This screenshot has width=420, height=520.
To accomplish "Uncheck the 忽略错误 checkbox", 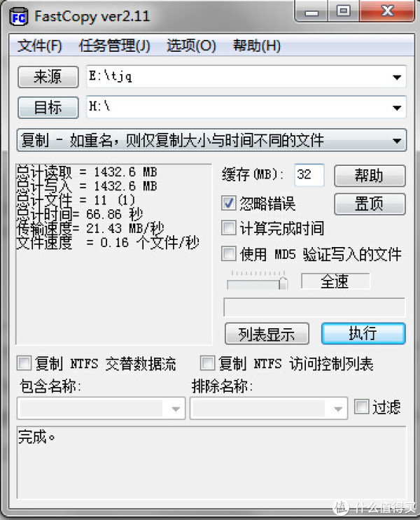I will click(229, 203).
